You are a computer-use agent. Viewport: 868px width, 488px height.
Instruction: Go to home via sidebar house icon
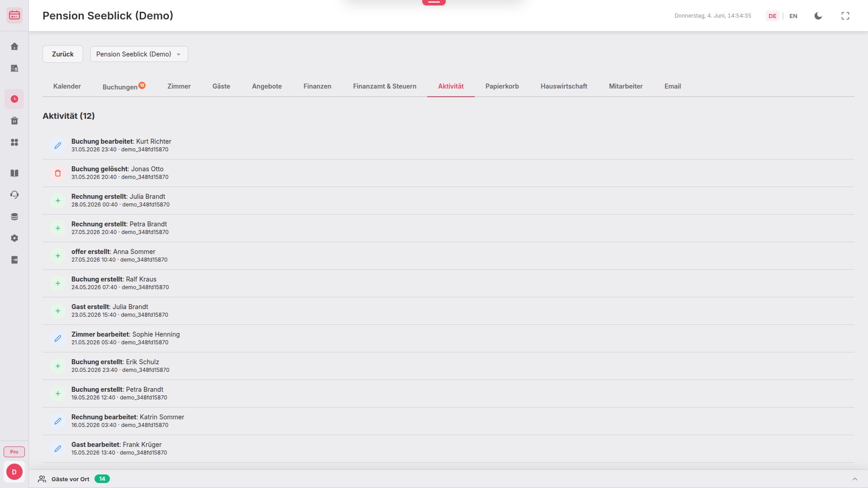pyautogui.click(x=14, y=47)
